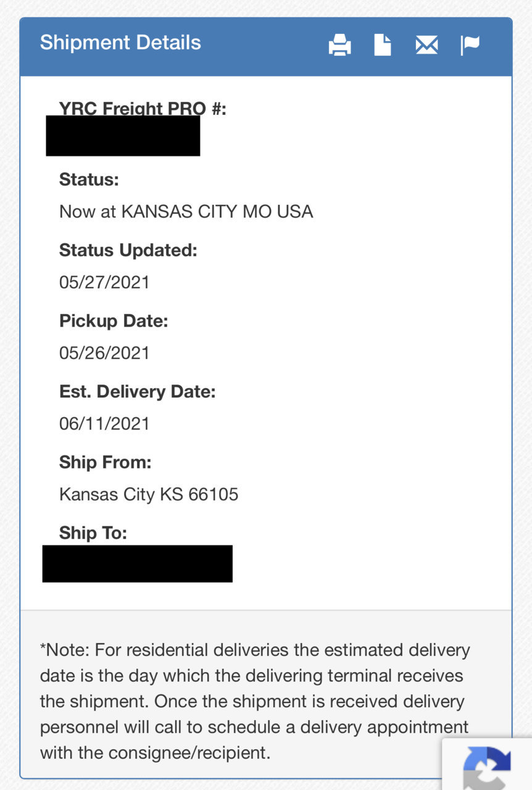Select the 05/26/2021 pickup date
The height and width of the screenshot is (790, 532).
pos(104,353)
